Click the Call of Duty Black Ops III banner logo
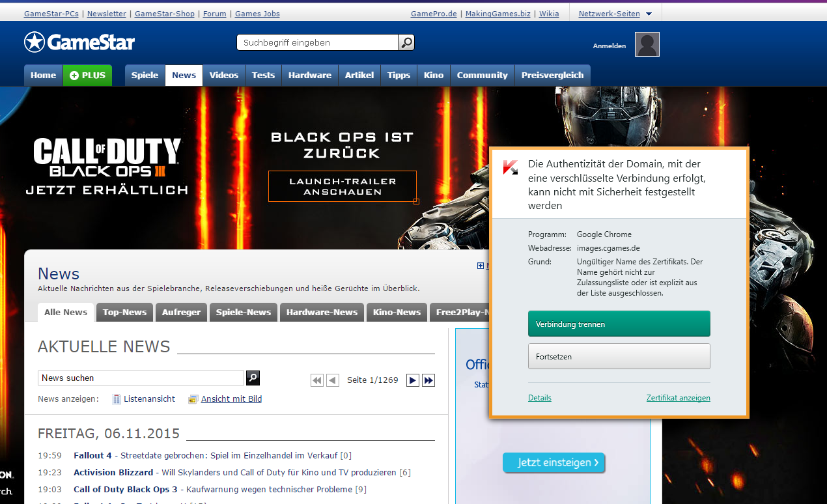Viewport: 827px width, 504px height. point(107,158)
